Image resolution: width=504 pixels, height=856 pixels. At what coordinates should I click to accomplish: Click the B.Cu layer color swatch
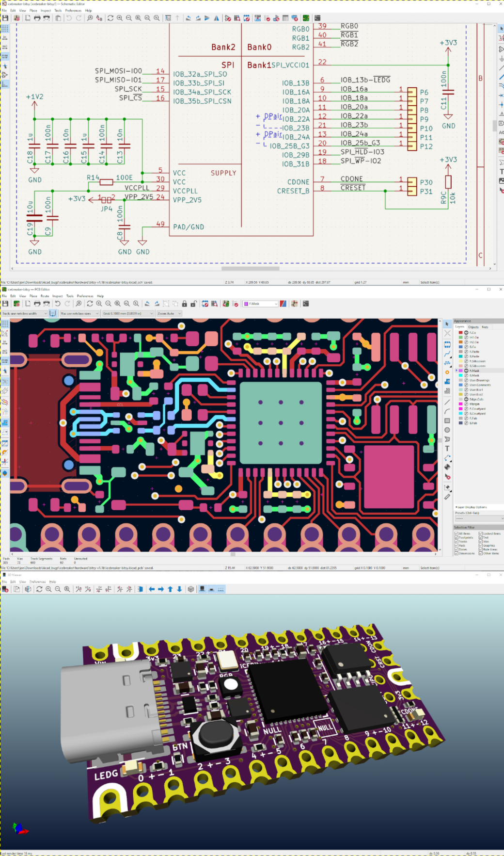460,347
